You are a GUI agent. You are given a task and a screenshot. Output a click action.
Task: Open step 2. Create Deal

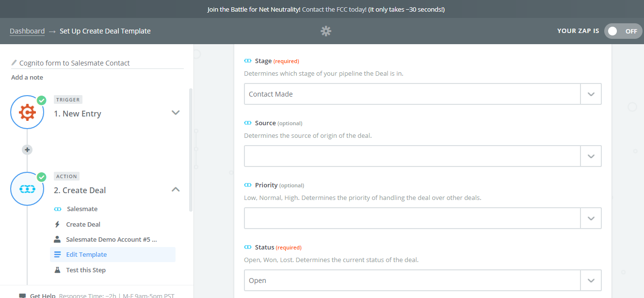80,190
